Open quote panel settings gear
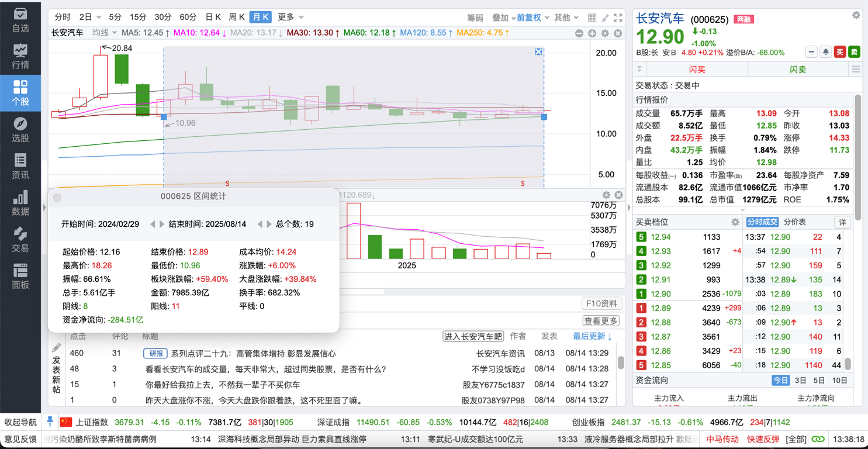This screenshot has width=868, height=449. pyautogui.click(x=856, y=15)
